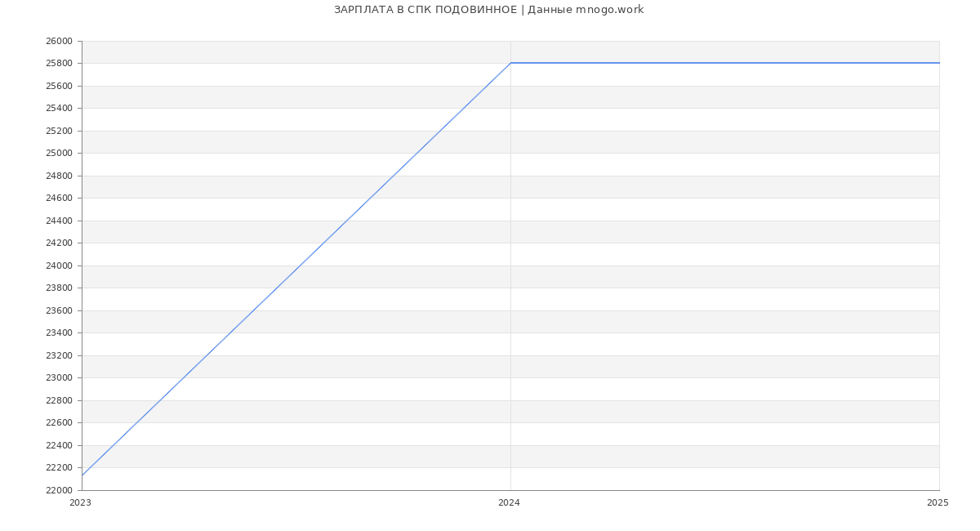Click the 24000 y-axis label
Screen dimensions: 980x531
tap(59, 265)
